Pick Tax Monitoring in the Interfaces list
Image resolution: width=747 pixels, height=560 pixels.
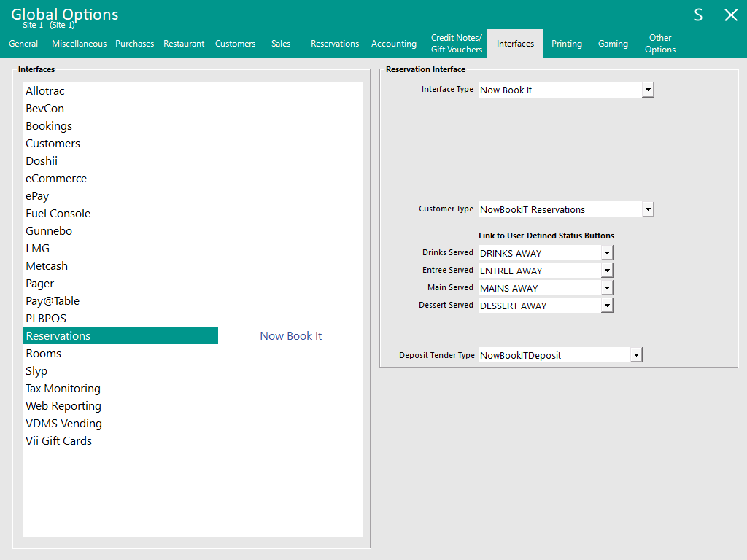(x=63, y=389)
